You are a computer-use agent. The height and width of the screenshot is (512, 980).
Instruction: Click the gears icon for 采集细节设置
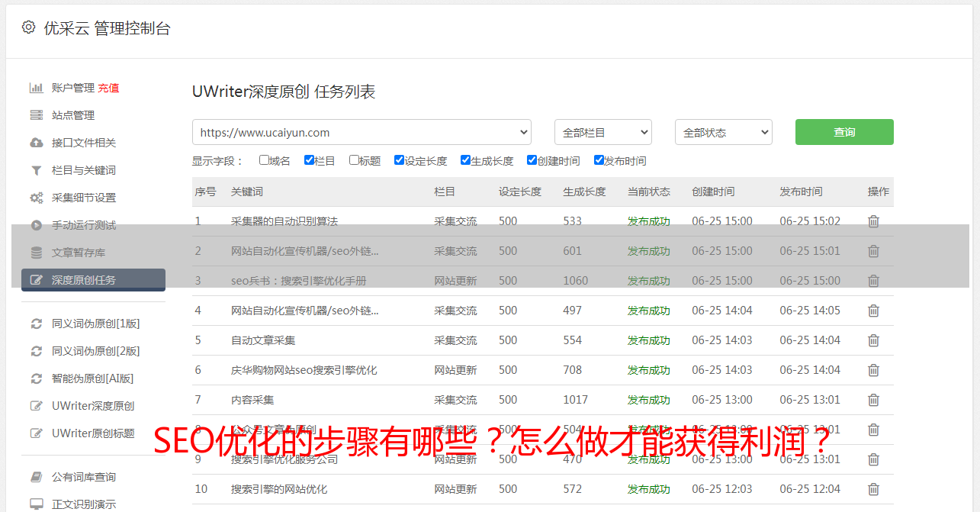pos(36,198)
